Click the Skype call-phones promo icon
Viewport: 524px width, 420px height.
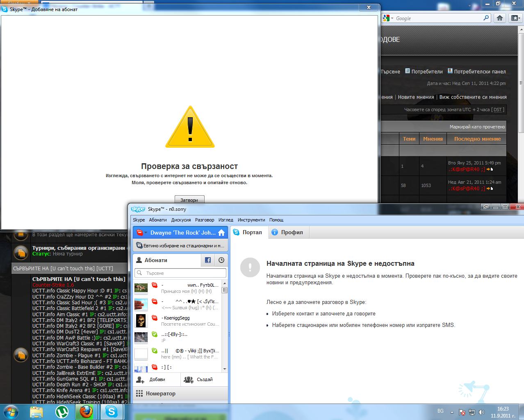[139, 246]
